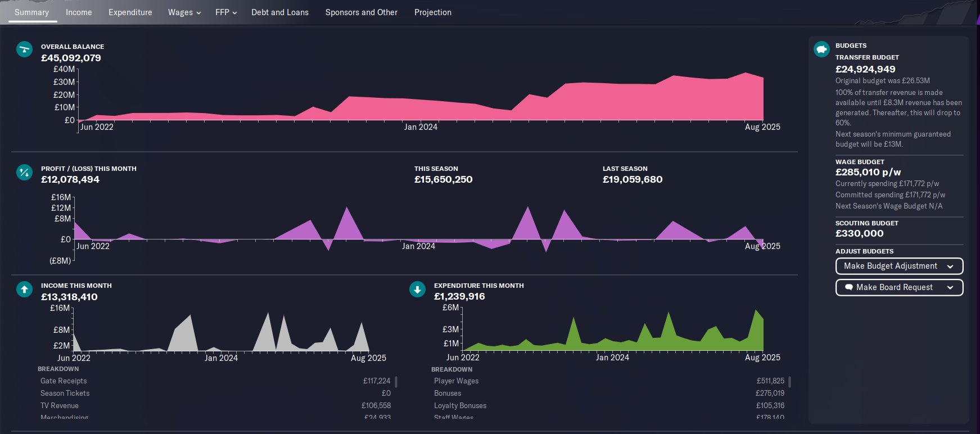Click the Loyalty Bonuses amount £105,316
The height and width of the screenshot is (434, 980).
(x=770, y=406)
